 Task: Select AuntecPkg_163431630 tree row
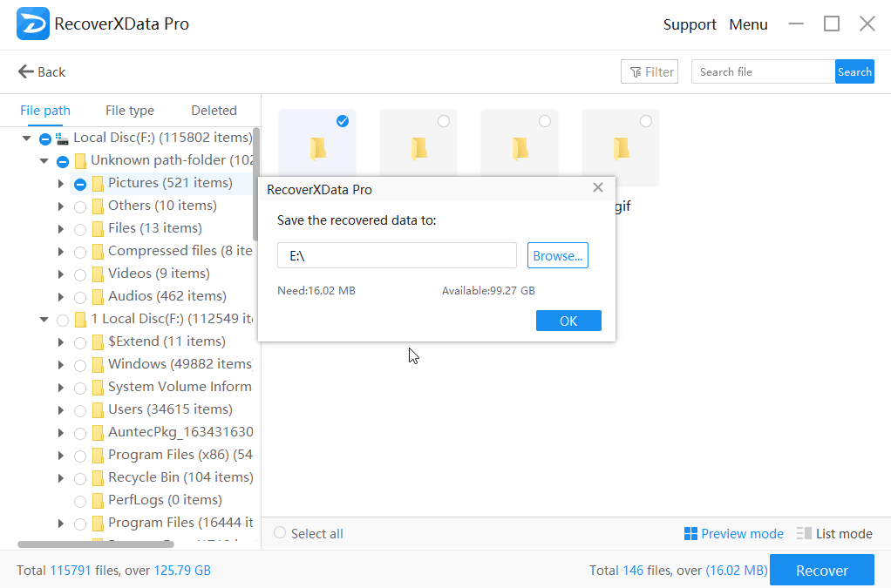coord(162,432)
